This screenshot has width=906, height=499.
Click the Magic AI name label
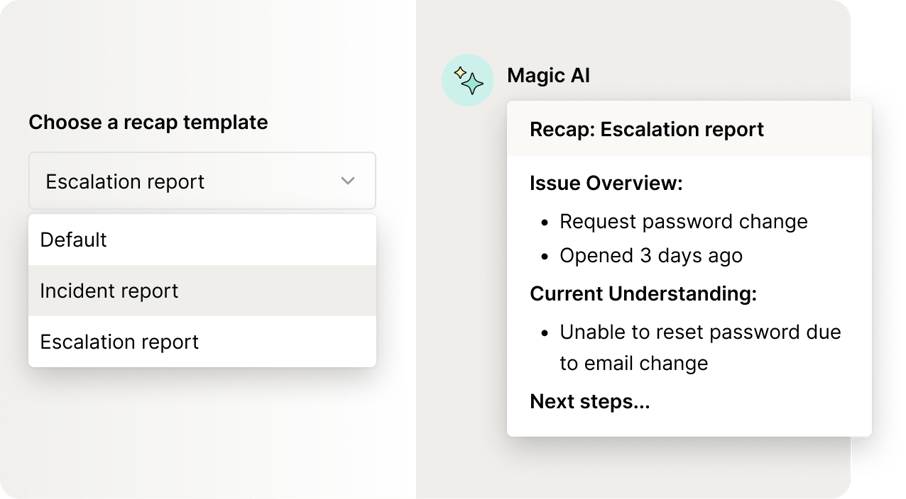point(548,76)
